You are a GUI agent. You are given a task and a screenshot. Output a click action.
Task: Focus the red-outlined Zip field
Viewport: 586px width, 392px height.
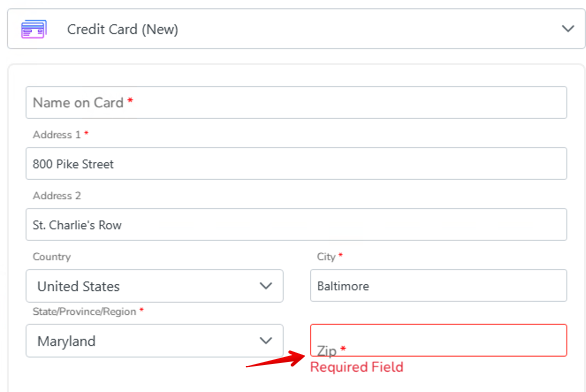pos(438,340)
